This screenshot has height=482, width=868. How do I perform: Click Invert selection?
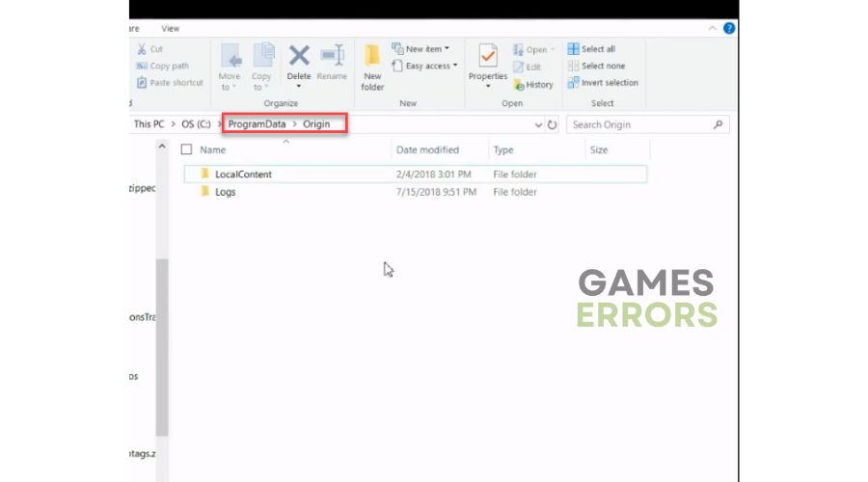coord(603,83)
